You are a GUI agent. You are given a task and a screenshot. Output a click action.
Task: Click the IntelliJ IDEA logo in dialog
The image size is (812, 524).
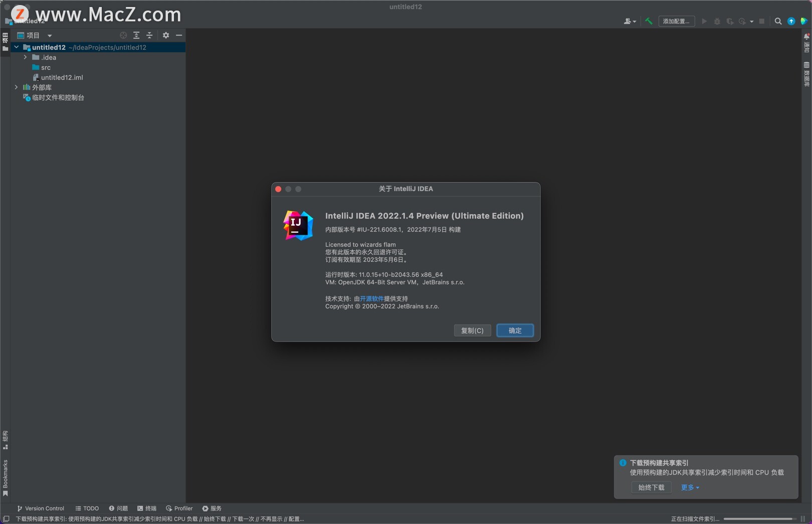coord(298,225)
